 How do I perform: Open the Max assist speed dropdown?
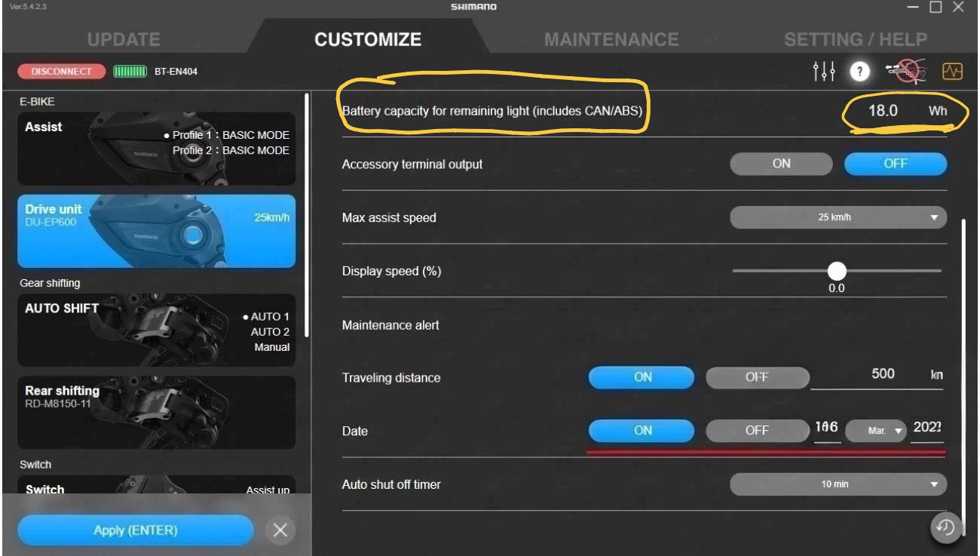click(838, 217)
